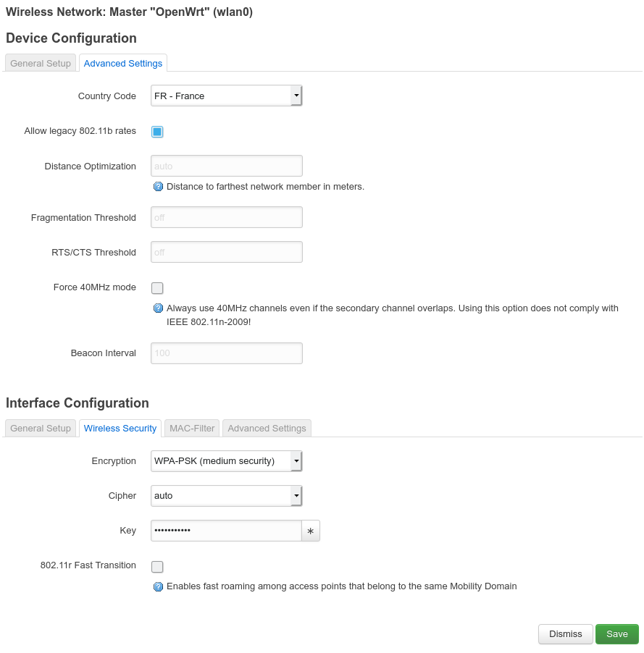Click the info icon for 802.11r fast roaming
644x653 pixels.
click(x=158, y=586)
